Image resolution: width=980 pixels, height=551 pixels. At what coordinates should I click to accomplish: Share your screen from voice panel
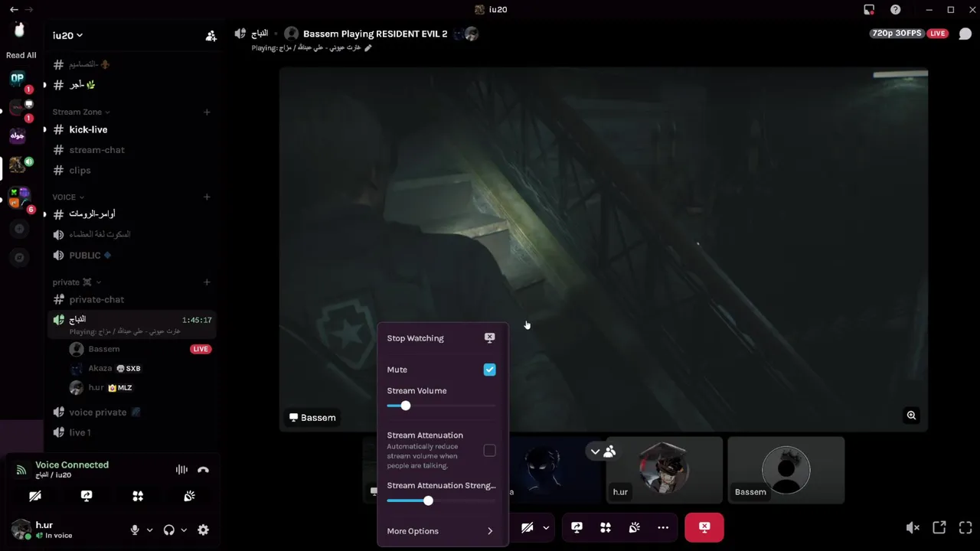point(87,496)
